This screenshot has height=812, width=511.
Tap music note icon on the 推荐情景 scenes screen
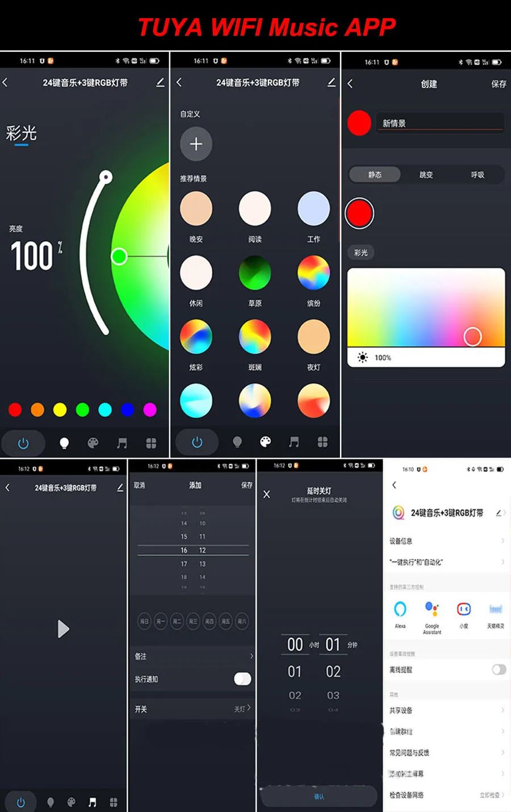[294, 442]
